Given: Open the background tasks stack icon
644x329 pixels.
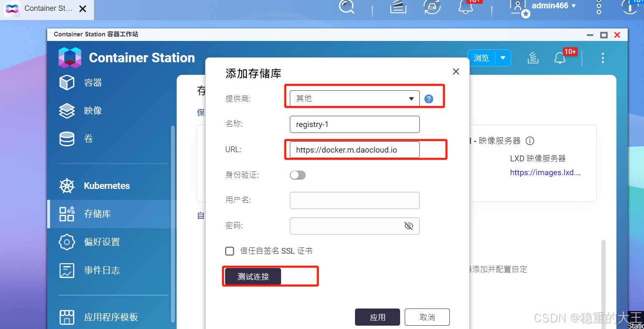Looking at the screenshot, I should 533,58.
